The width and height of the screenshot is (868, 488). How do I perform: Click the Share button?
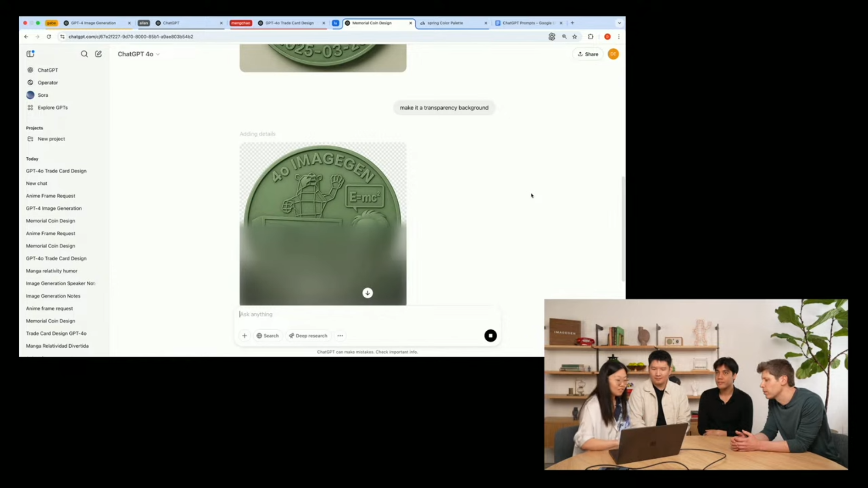tap(588, 54)
